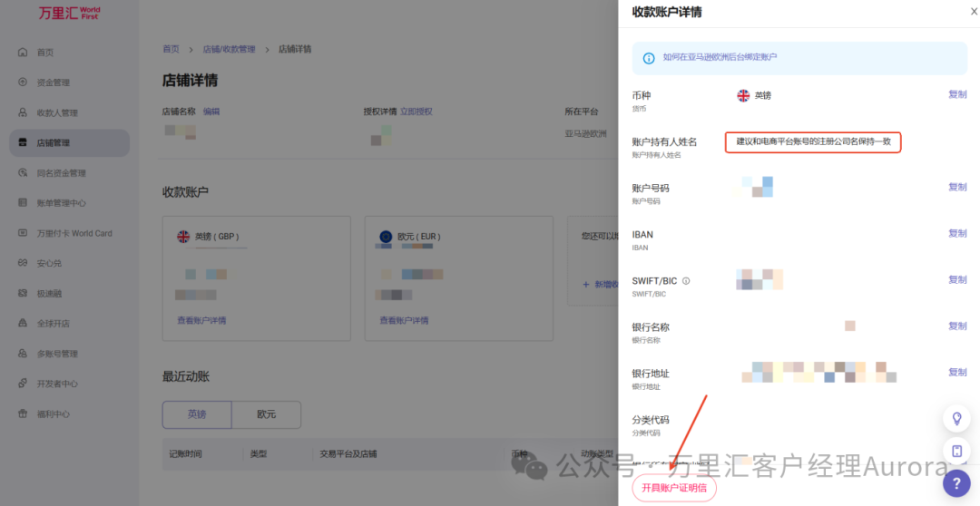Image resolution: width=980 pixels, height=506 pixels.
Task: Open 如何在亚马逊欧洲后台绑定账户 help link
Action: click(x=720, y=57)
